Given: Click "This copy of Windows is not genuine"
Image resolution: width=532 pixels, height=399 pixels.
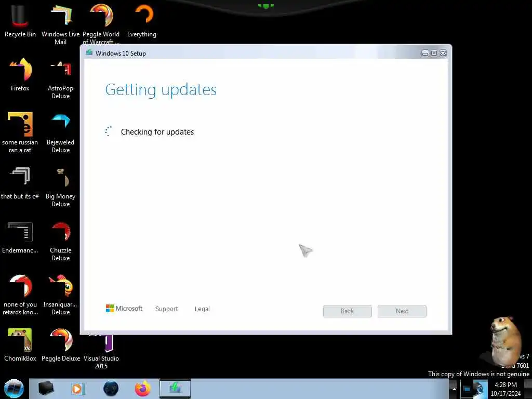Looking at the screenshot, I should click(478, 374).
